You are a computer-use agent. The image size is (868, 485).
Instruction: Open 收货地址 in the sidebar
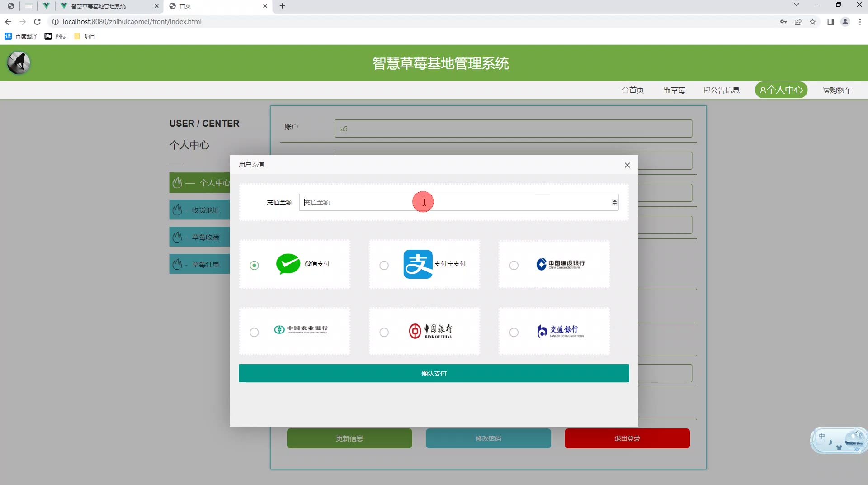tap(200, 210)
